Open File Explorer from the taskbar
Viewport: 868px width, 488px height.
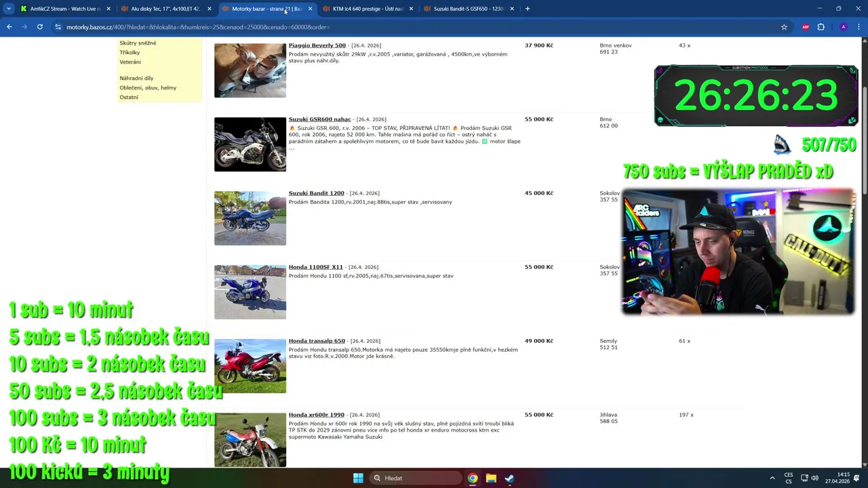[491, 478]
